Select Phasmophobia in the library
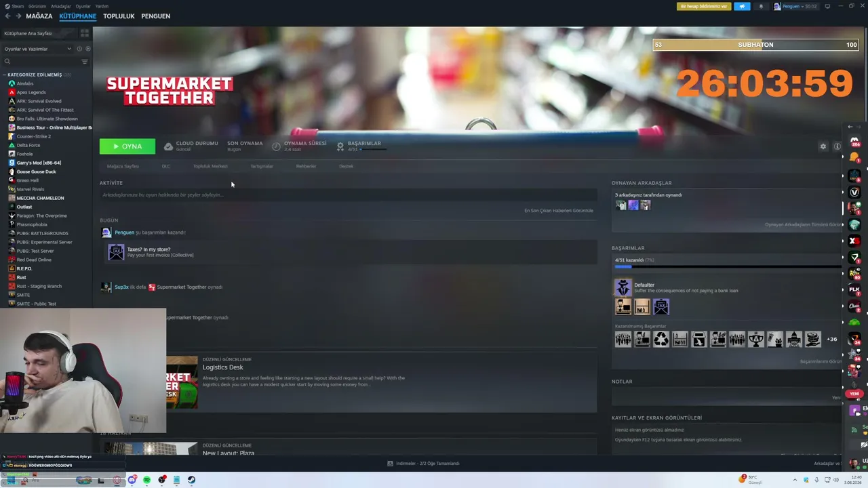The width and height of the screenshot is (868, 488). [32, 224]
